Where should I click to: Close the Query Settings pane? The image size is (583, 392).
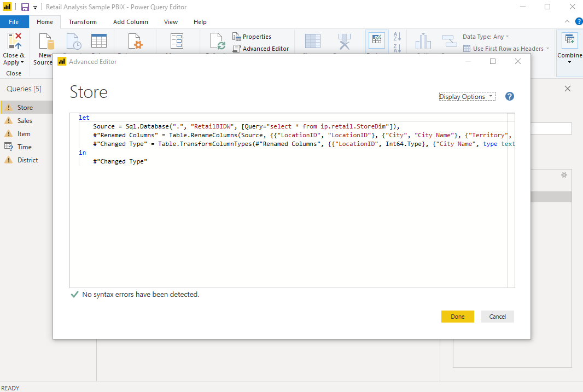click(567, 89)
